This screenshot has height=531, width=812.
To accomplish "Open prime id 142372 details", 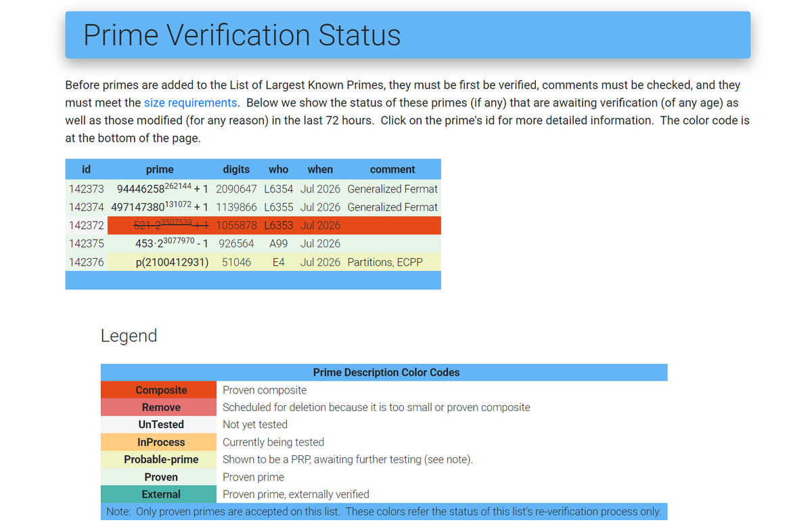I will click(x=87, y=226).
